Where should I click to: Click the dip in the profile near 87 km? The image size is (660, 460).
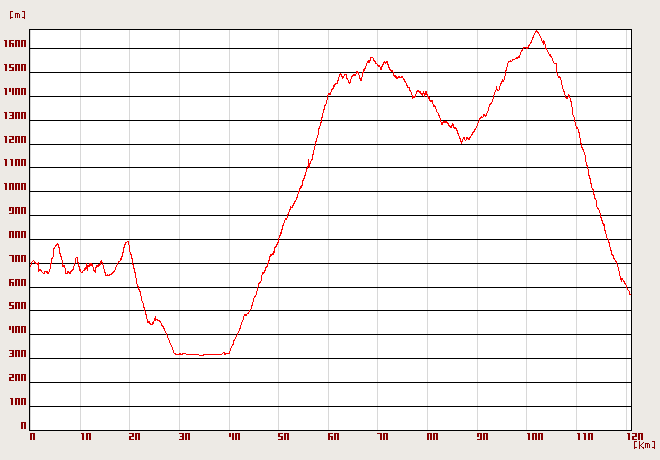tap(462, 142)
